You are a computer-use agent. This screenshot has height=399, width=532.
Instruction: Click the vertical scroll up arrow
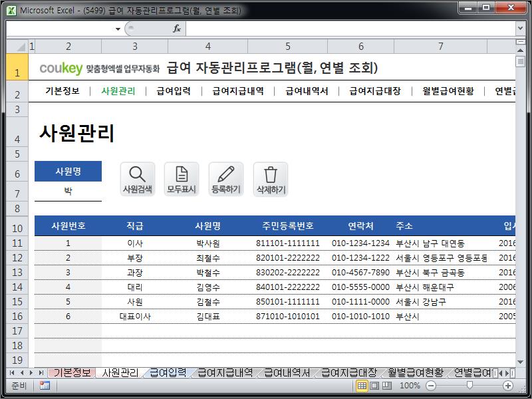click(520, 51)
